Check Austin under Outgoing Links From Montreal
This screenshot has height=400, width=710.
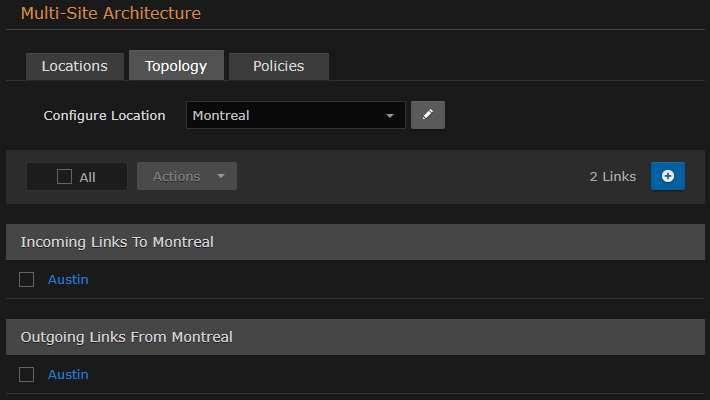tap(27, 375)
